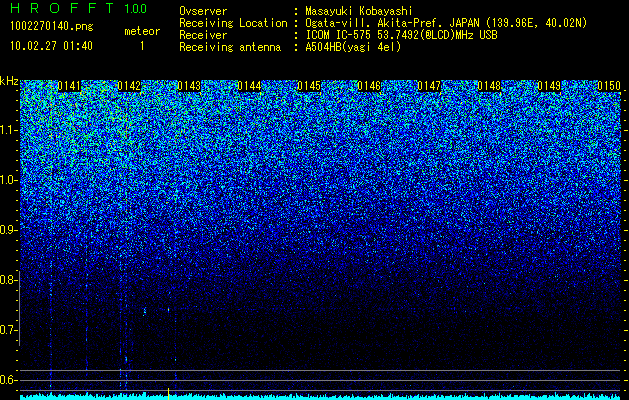Viewport: 629px width, 400px height.
Task: Click the 0.8 frequency axis label
Action: pos(8,280)
